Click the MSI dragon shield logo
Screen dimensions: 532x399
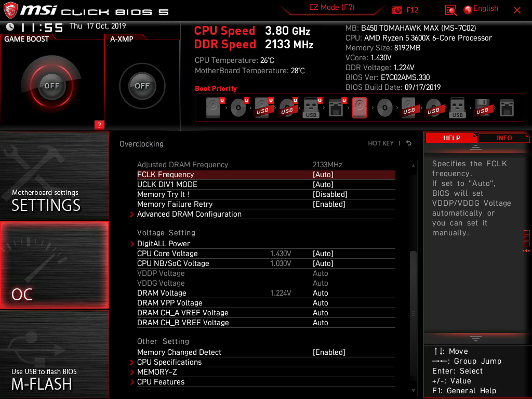(10, 10)
